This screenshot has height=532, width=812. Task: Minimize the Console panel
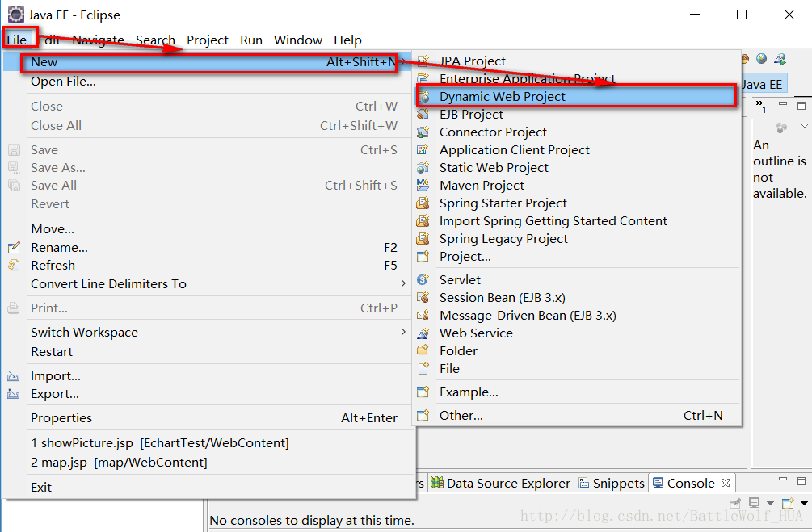783,480
